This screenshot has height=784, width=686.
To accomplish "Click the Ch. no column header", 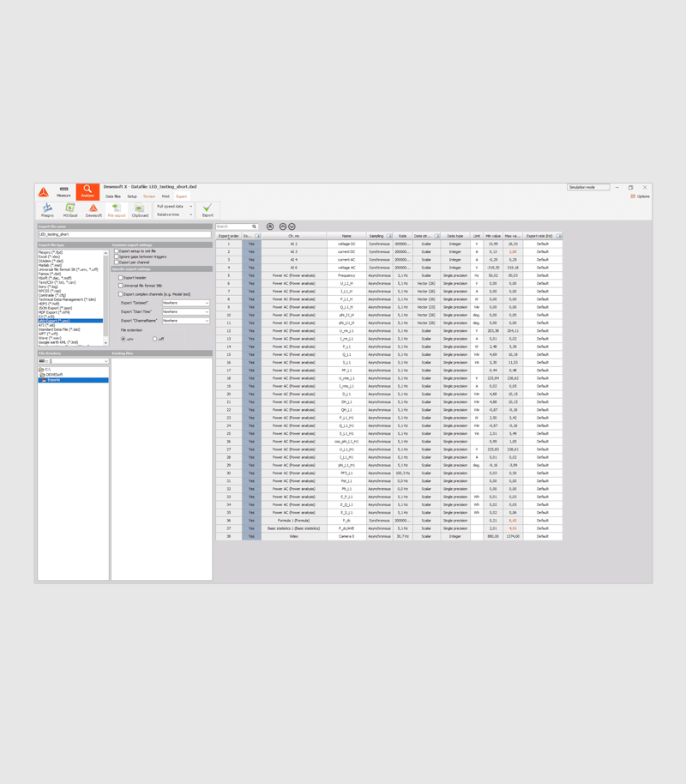I will [294, 236].
